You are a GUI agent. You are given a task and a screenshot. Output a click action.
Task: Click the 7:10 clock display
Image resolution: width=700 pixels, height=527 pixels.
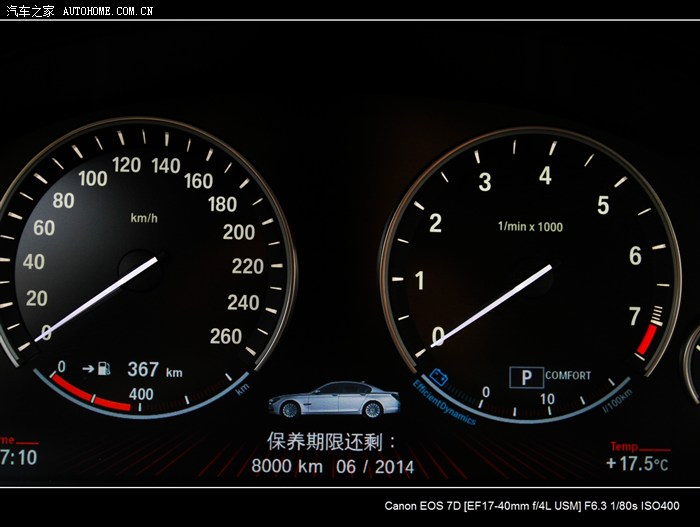point(18,458)
